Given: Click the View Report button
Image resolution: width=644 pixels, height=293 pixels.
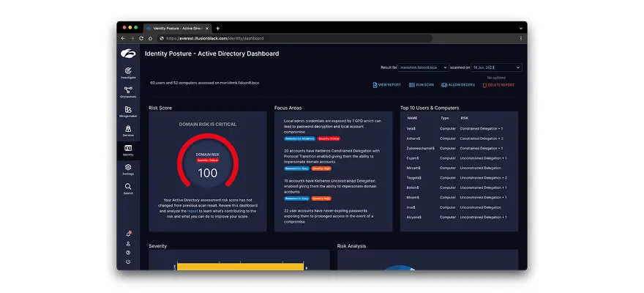Looking at the screenshot, I should [386, 85].
